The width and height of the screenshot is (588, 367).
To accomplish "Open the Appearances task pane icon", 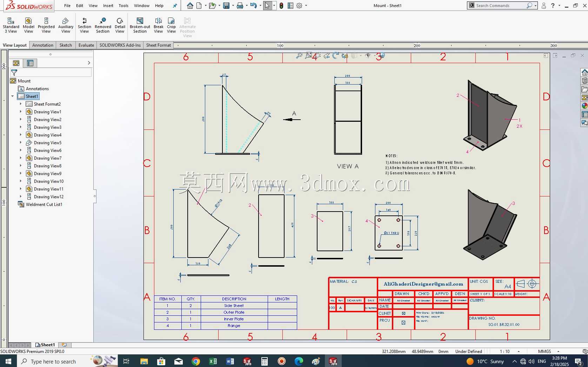I will pos(584,106).
